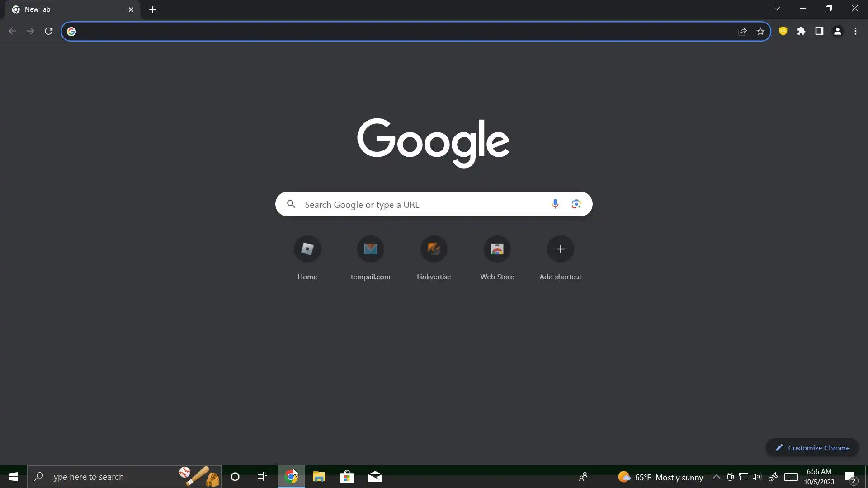
Task: Open the Chrome profile avatar
Action: (x=837, y=31)
